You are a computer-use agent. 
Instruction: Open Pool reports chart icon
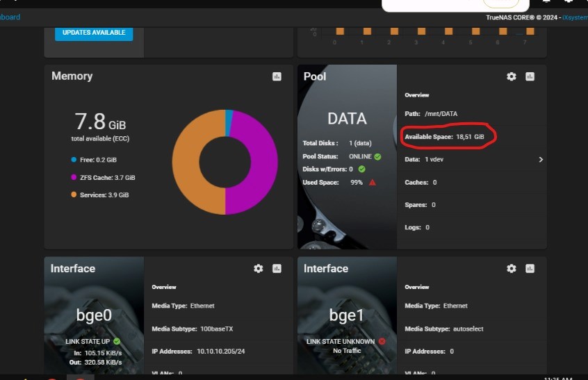[x=530, y=76]
